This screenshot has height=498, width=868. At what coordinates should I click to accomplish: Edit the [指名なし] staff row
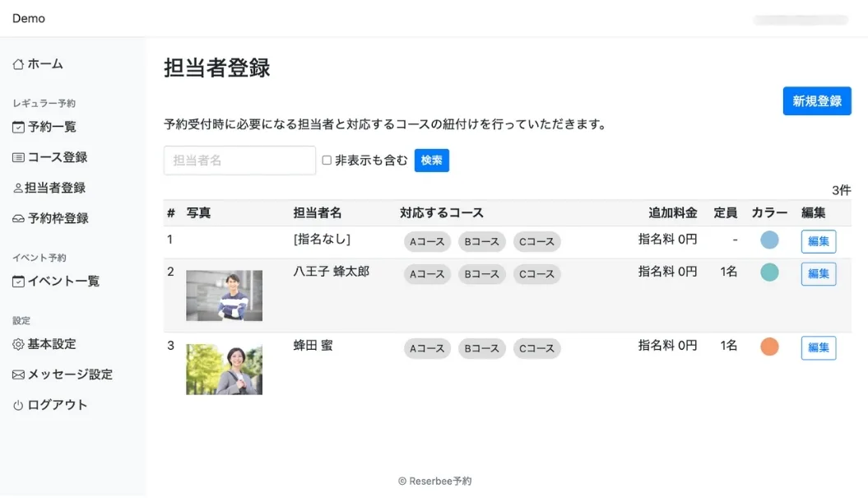pos(818,241)
